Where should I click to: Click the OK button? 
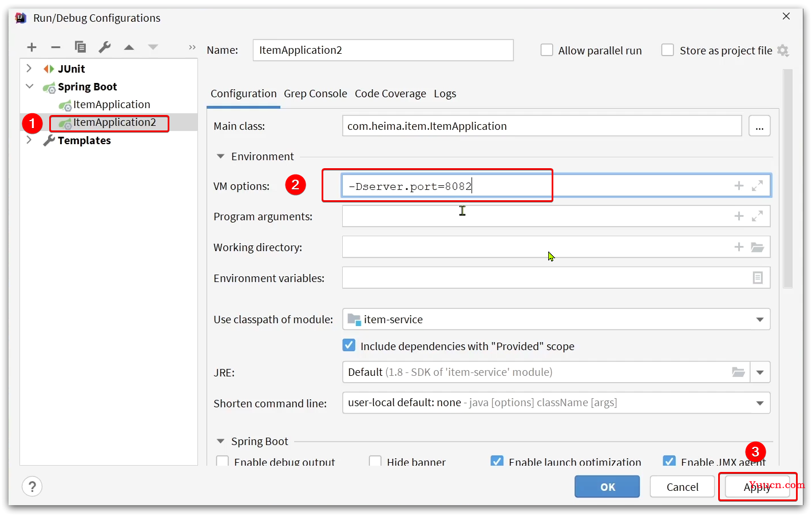point(607,487)
